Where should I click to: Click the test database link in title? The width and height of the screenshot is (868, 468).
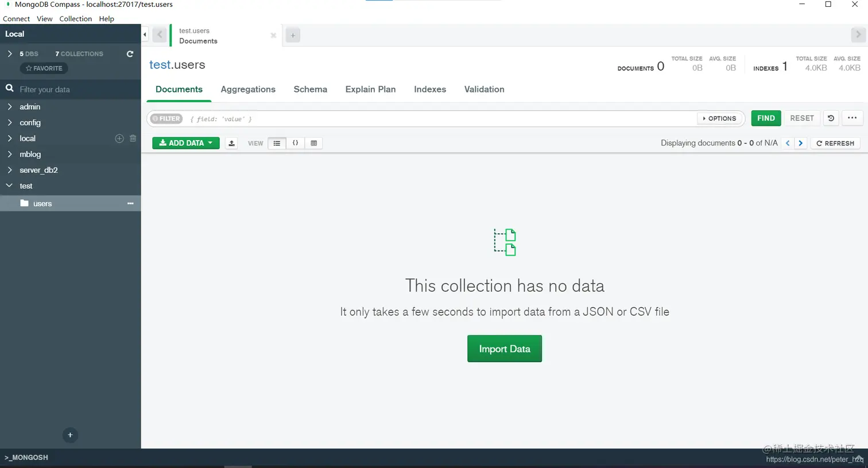160,65
